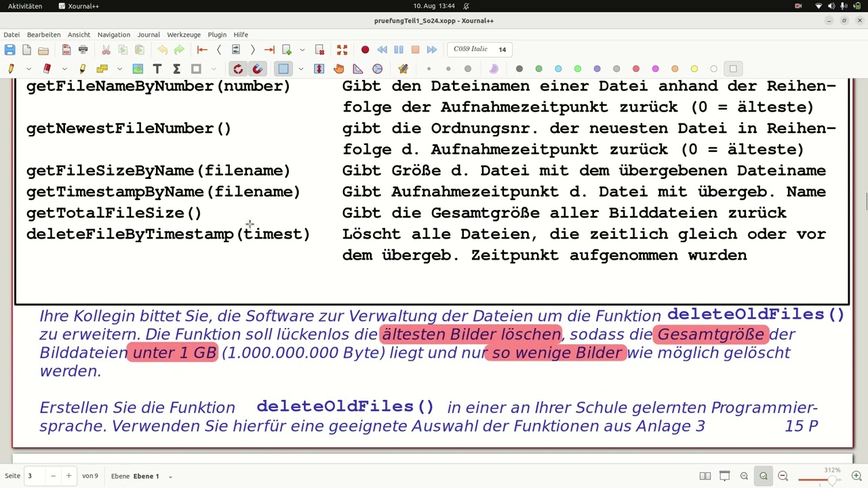Stop audio playback
The image size is (868, 488).
[x=415, y=49]
